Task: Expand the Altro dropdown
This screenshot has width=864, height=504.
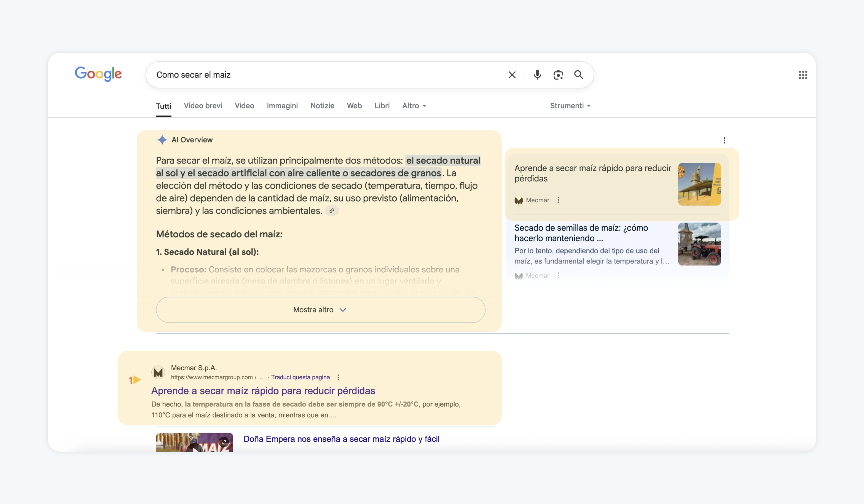Action: [x=414, y=106]
